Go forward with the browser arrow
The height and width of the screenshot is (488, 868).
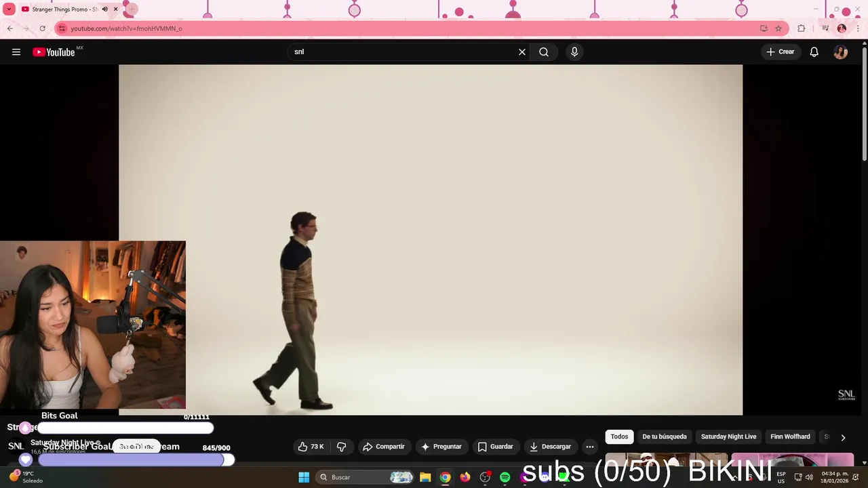pos(26,28)
